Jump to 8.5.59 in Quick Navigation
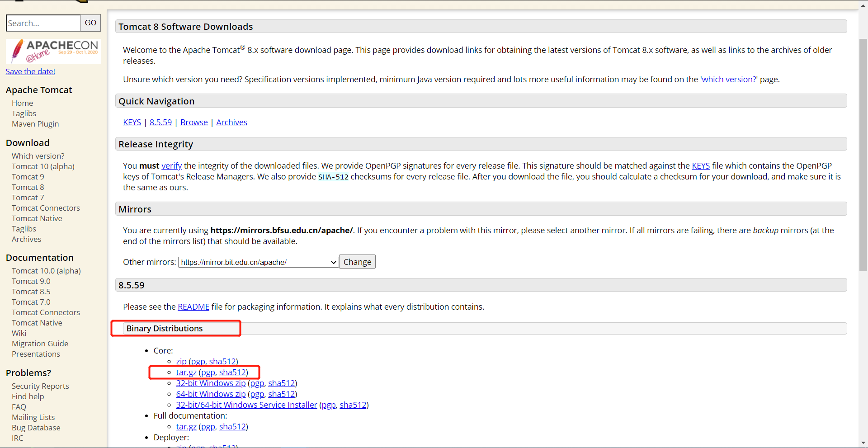The height and width of the screenshot is (448, 868). tap(160, 123)
